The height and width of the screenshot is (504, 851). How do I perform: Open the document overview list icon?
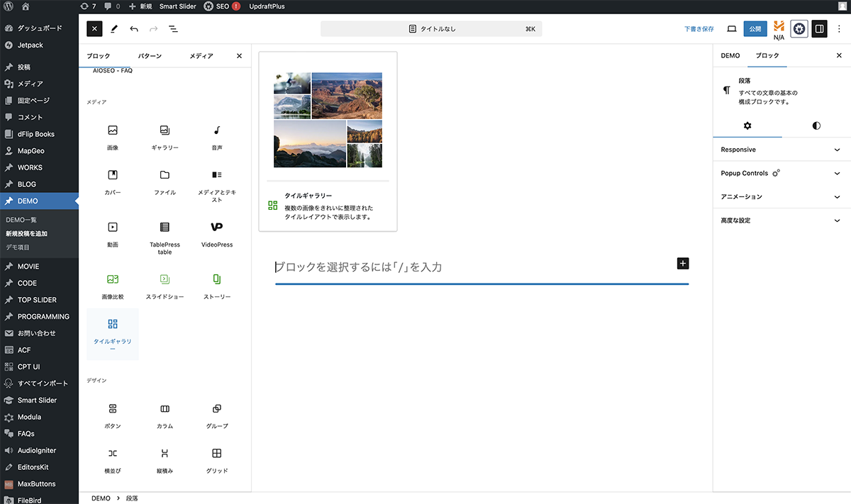pyautogui.click(x=173, y=29)
